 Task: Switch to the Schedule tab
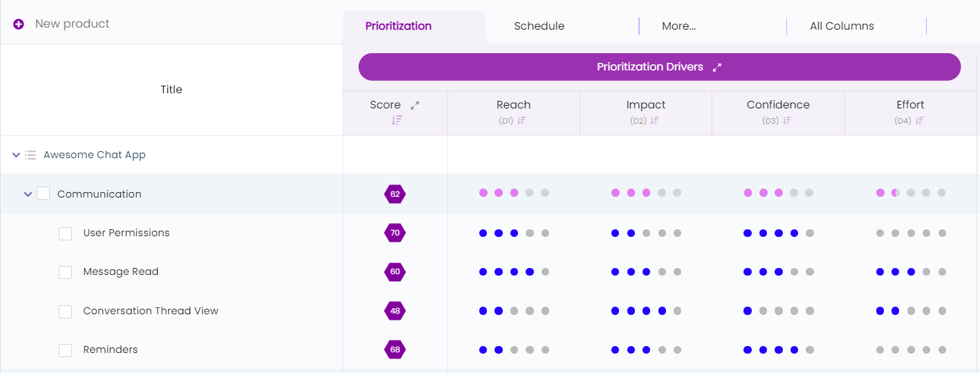pyautogui.click(x=539, y=26)
